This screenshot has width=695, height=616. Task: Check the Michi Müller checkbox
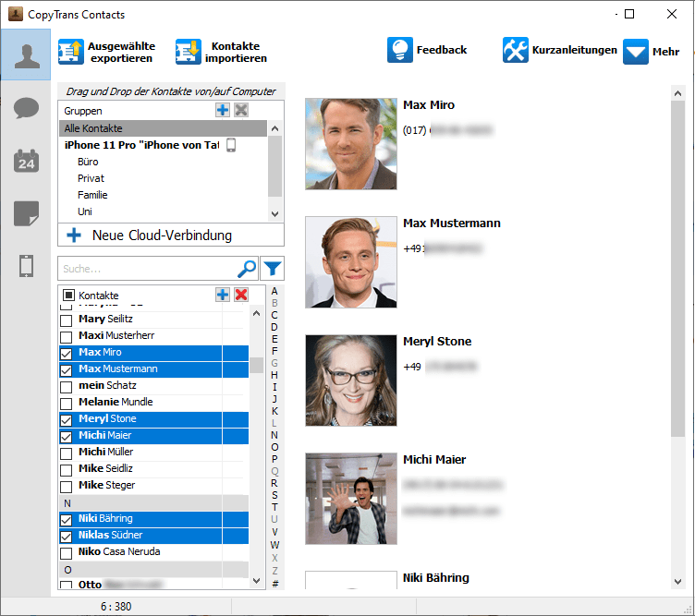point(66,453)
